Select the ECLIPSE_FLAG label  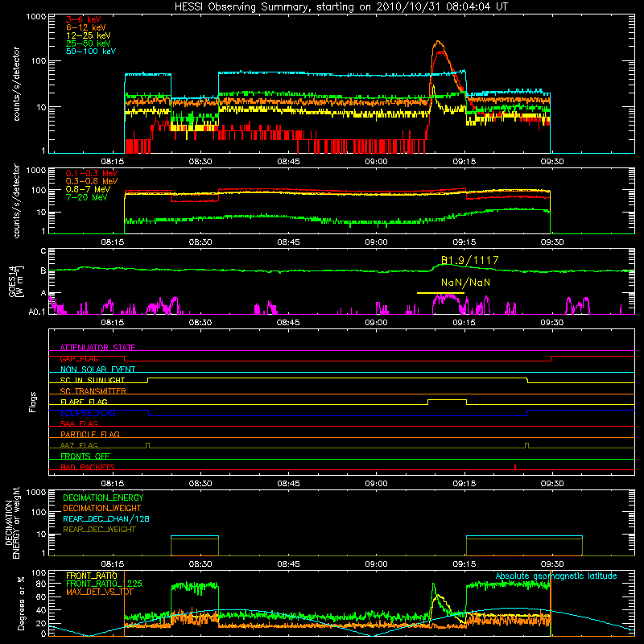click(x=88, y=413)
